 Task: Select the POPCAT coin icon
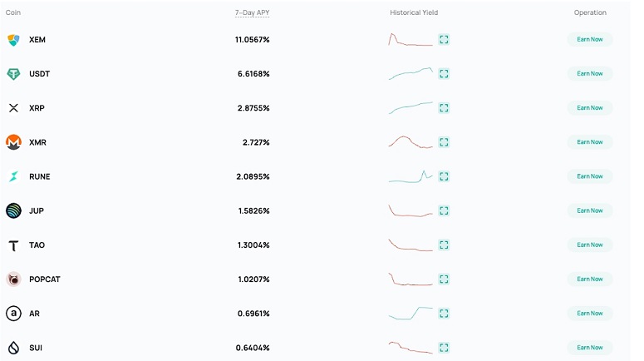click(x=13, y=279)
